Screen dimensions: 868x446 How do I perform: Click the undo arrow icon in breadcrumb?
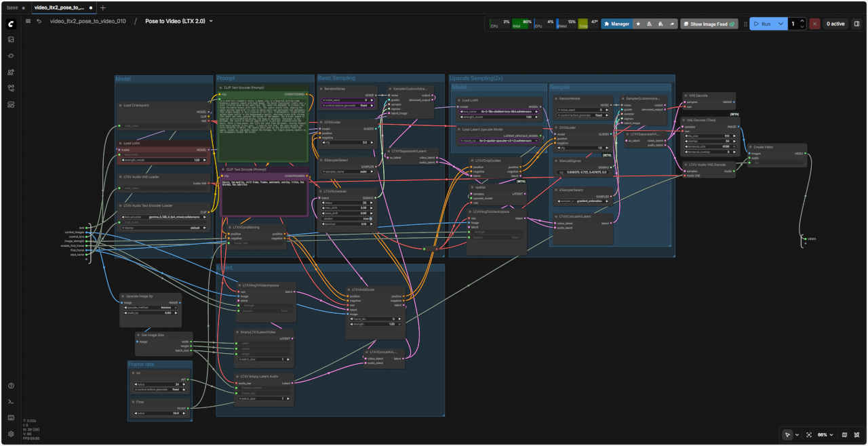click(39, 21)
